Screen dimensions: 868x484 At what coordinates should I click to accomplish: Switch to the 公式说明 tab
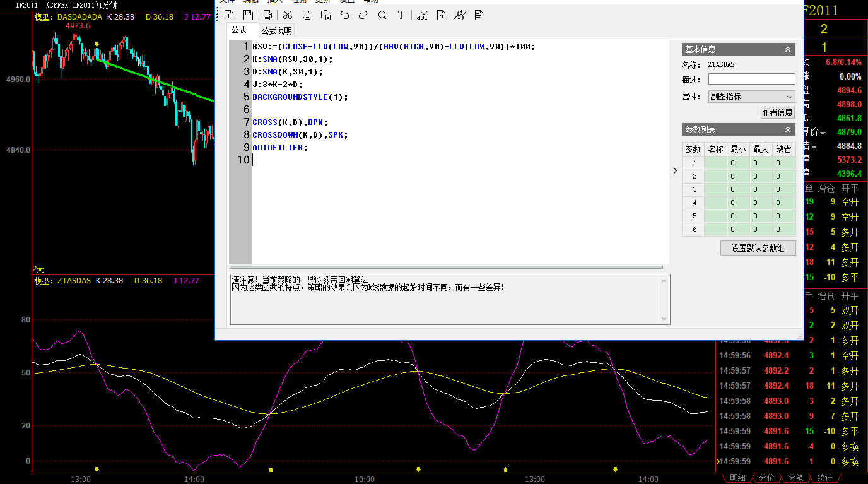[x=277, y=30]
